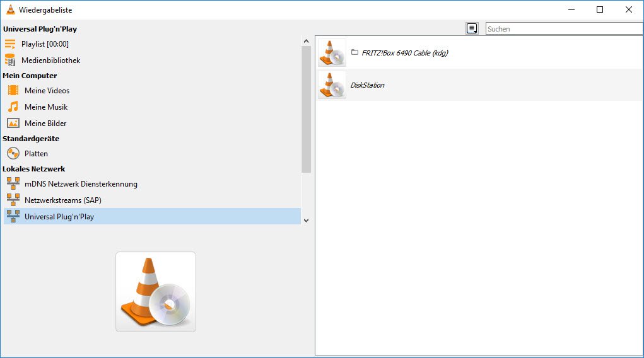Click the Playlist icon in sidebar
The image size is (644, 358).
point(10,44)
